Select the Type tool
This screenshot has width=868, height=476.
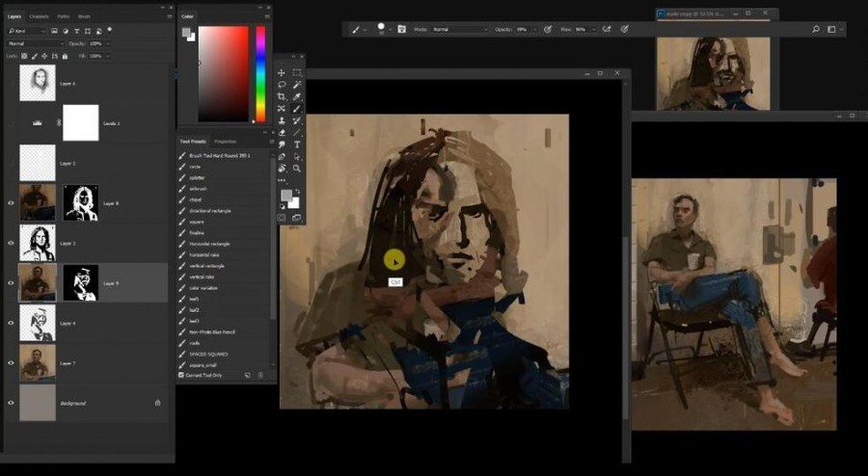point(297,145)
